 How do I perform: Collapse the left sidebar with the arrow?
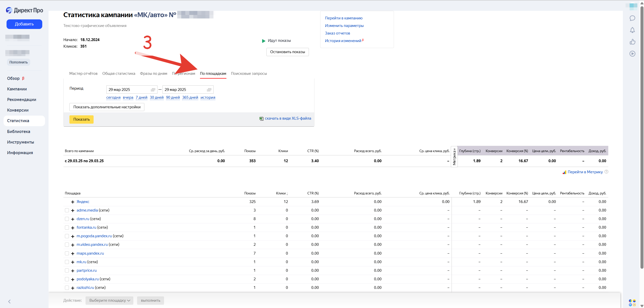point(9,301)
